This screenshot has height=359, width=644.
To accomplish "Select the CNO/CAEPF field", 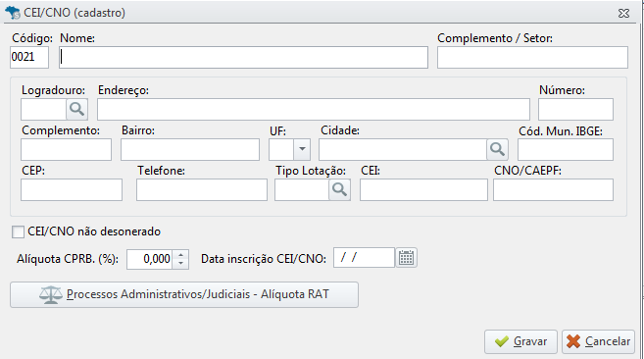I will (x=553, y=189).
